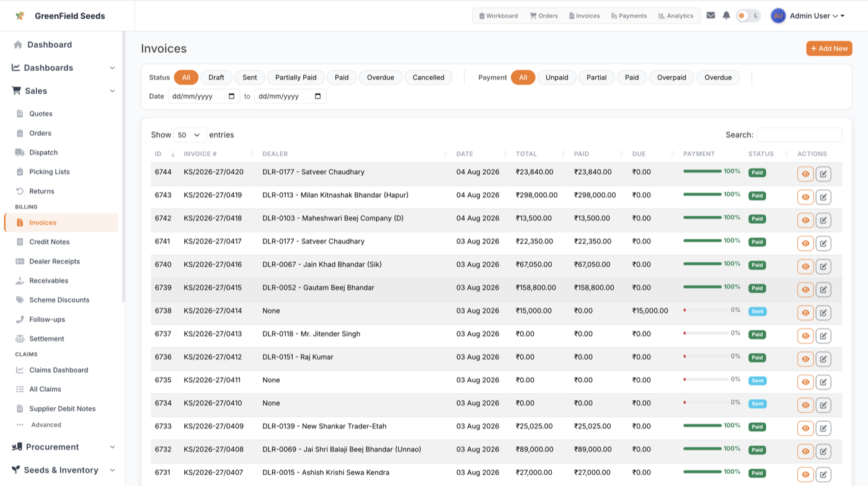View invoice KS/2026-27/0413 with eye icon
Image resolution: width=868 pixels, height=486 pixels.
point(805,336)
